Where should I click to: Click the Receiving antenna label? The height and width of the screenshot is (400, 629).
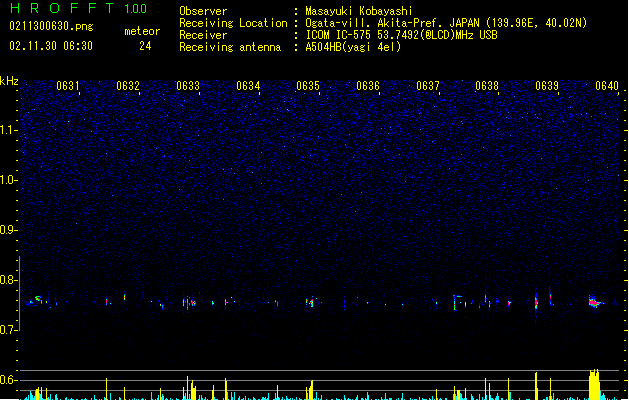point(230,47)
